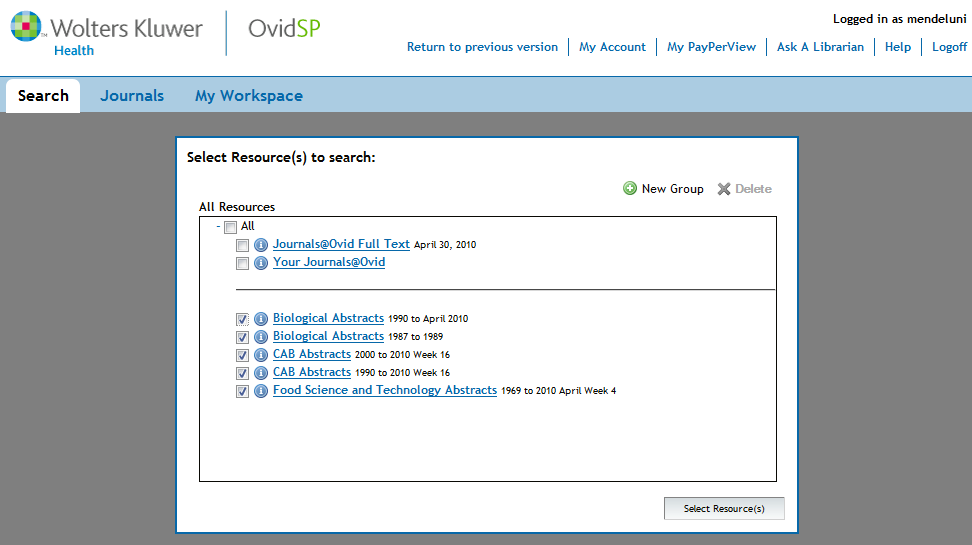Uncheck Food Science and Technology Abstracts
Viewport: 972px width, 545px height.
click(242, 391)
